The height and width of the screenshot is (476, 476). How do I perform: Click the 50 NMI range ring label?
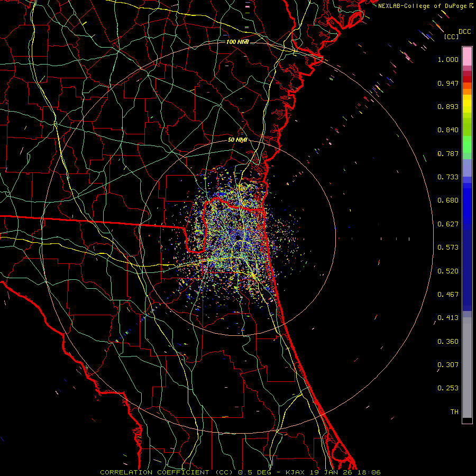[237, 140]
